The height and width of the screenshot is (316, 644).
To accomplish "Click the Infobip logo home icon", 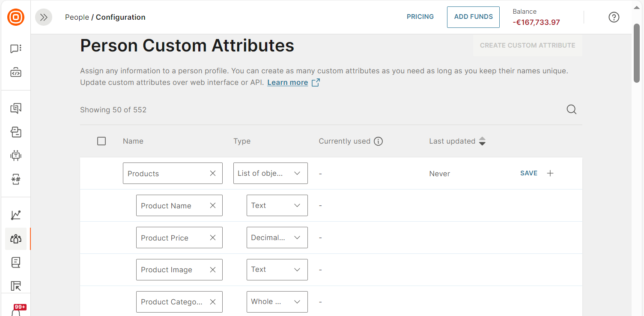I will pos(16,17).
